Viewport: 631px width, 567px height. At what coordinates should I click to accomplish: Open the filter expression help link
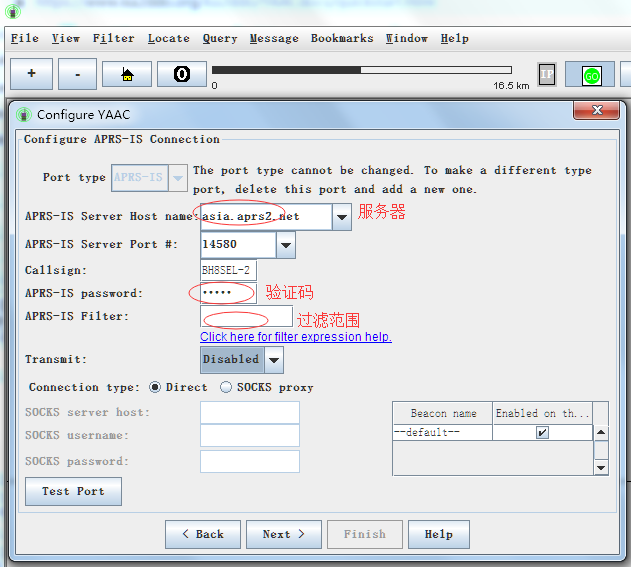pos(296,337)
